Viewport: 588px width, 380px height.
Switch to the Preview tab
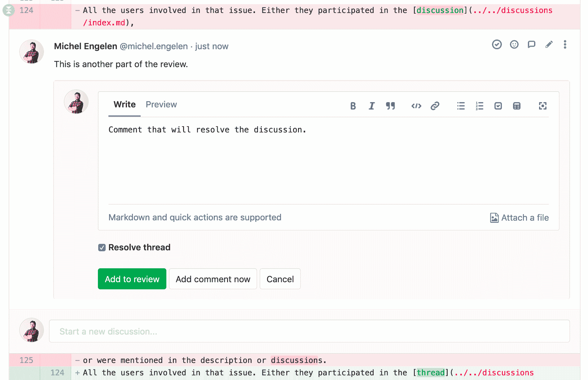tap(161, 104)
